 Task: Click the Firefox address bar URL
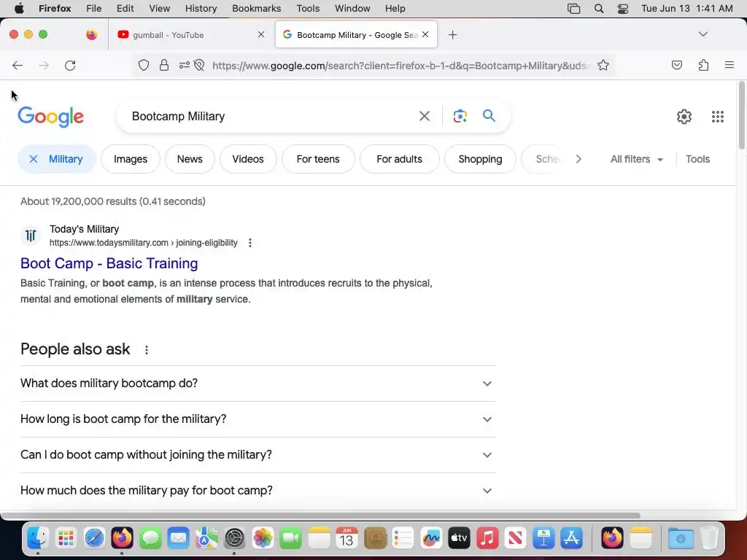tap(400, 66)
